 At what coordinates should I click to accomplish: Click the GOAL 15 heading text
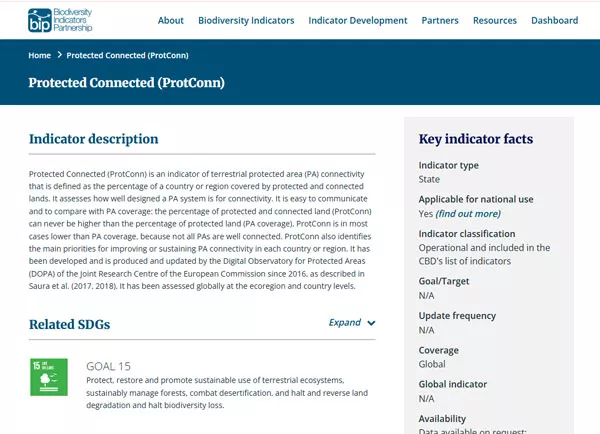109,366
